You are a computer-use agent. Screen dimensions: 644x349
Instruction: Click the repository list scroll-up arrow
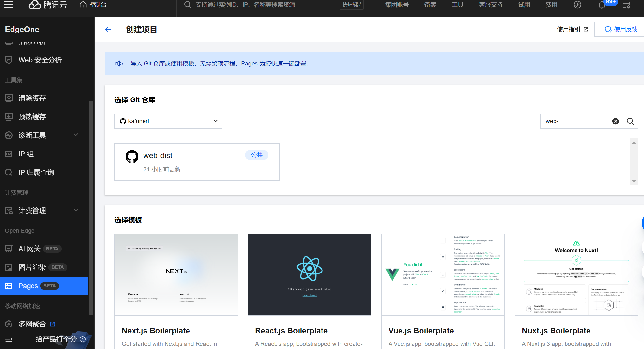click(x=634, y=143)
